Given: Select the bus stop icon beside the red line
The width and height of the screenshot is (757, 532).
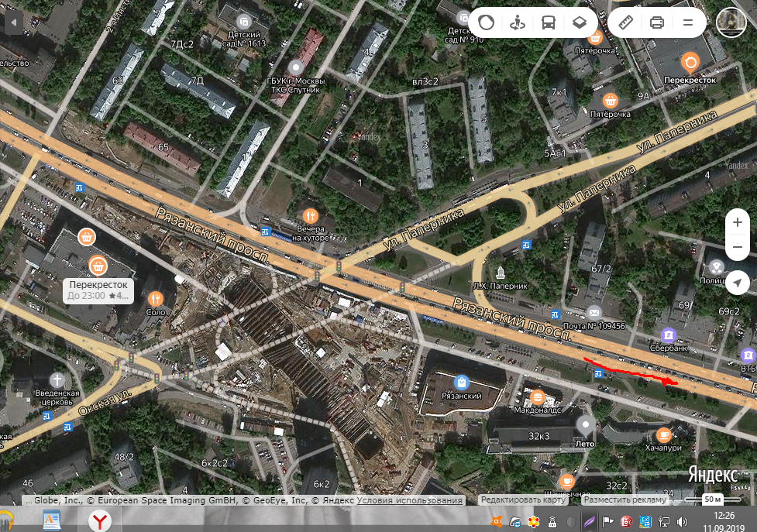Looking at the screenshot, I should 599,373.
